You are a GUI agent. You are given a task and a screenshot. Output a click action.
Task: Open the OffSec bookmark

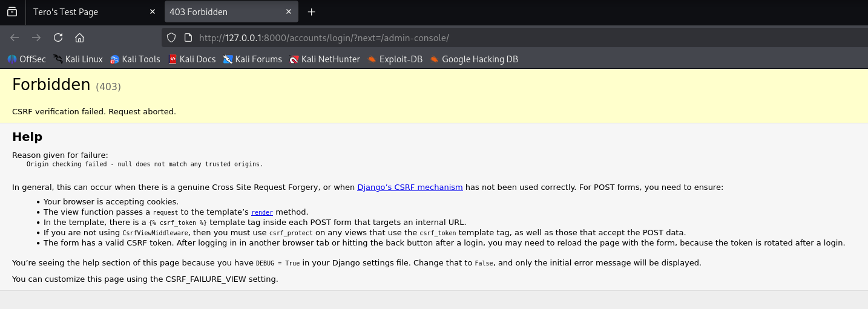tap(27, 59)
